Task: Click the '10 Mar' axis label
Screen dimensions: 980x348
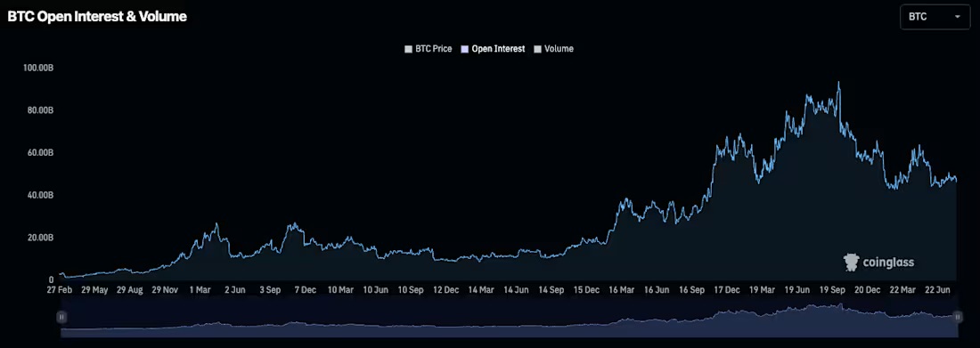Action: coord(340,290)
